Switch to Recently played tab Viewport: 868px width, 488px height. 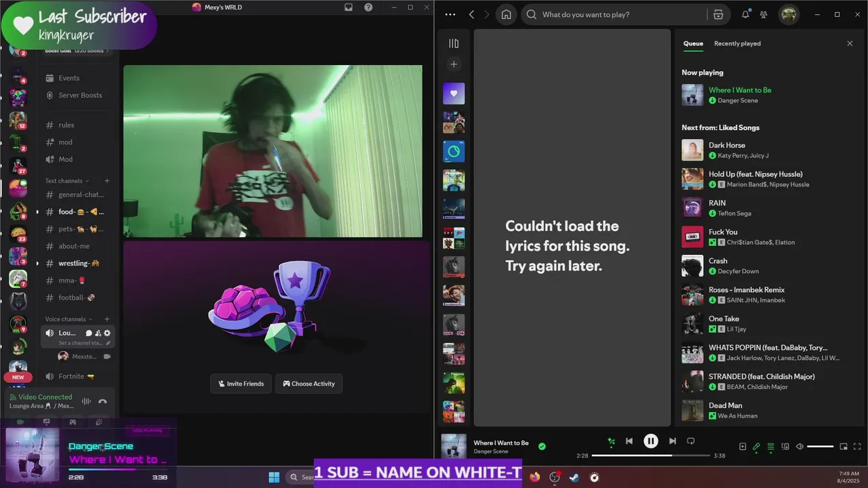[737, 43]
